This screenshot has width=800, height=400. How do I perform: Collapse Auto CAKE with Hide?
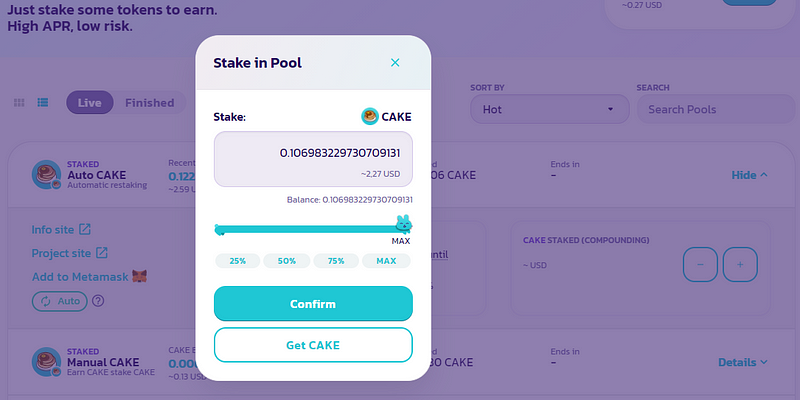click(749, 175)
